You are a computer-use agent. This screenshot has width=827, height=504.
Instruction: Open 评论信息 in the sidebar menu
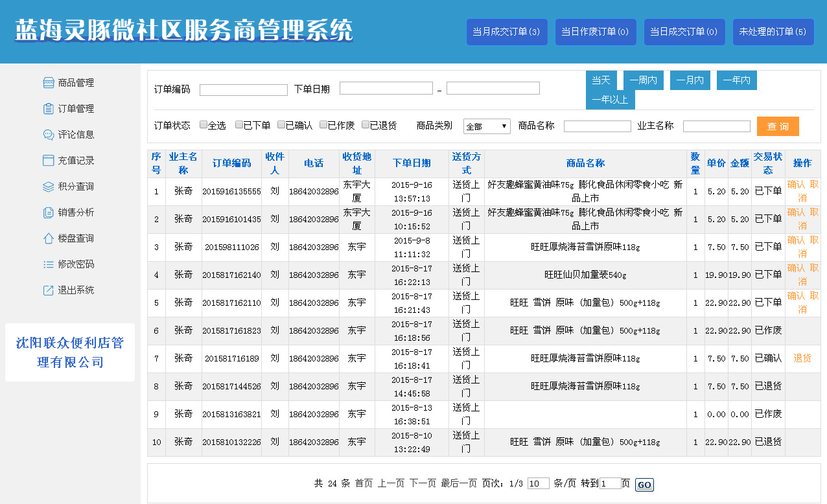click(x=76, y=135)
